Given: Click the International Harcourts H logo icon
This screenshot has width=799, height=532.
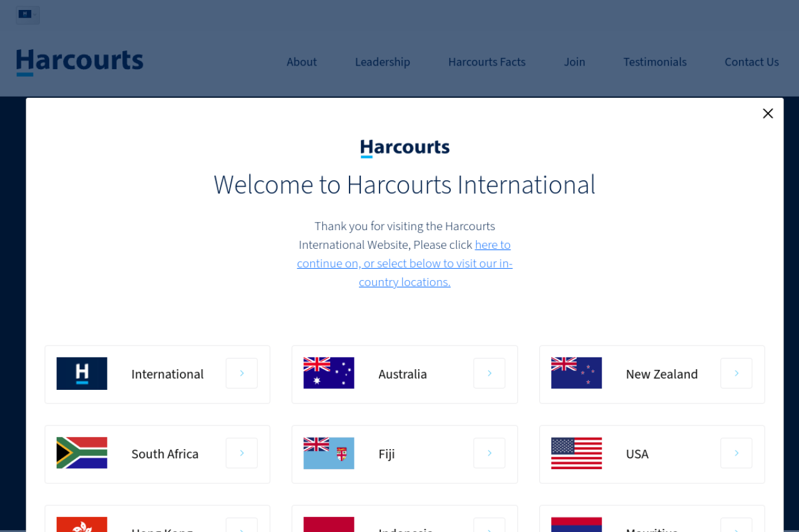Looking at the screenshot, I should [x=82, y=373].
